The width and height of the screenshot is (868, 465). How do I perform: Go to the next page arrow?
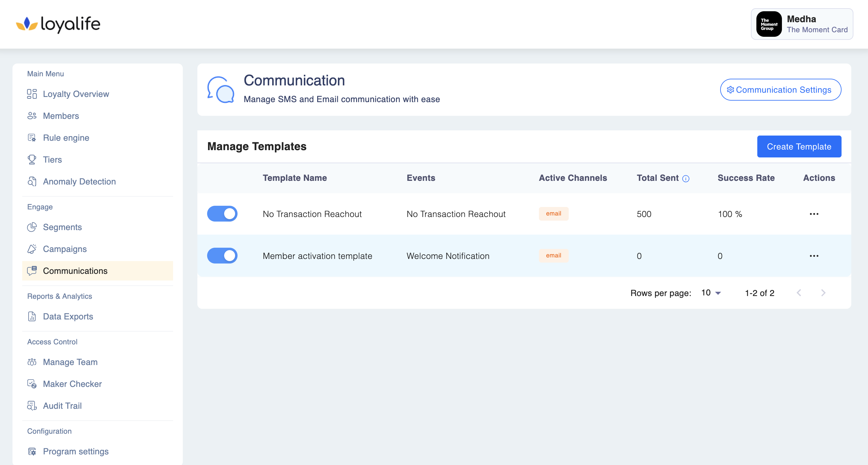click(x=823, y=293)
